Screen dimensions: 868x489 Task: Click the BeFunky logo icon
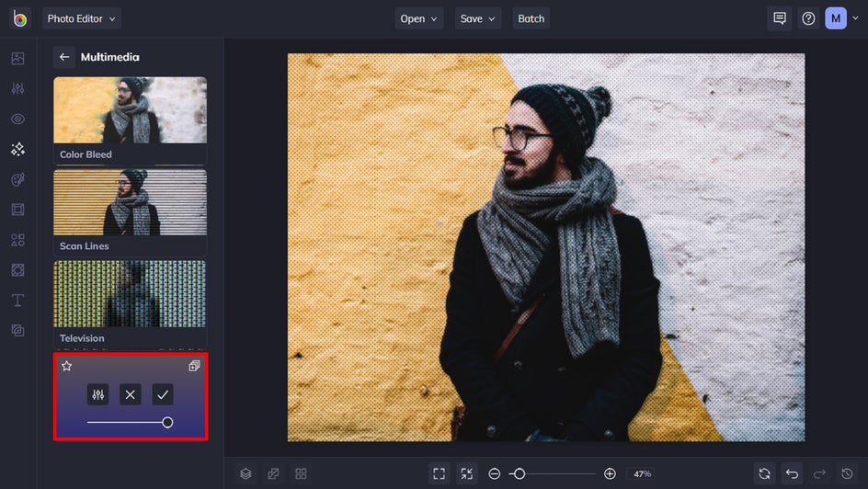[20, 18]
